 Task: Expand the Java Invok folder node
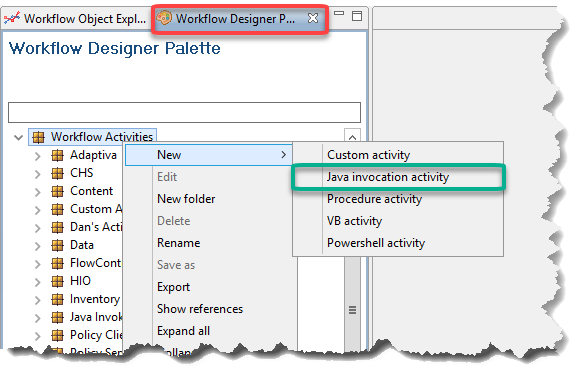pyautogui.click(x=38, y=318)
